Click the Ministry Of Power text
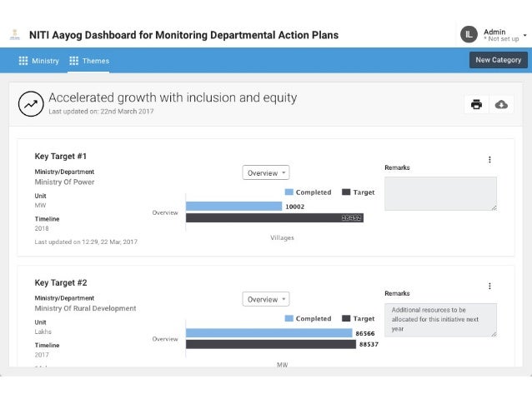This screenshot has width=532, height=399. click(64, 182)
